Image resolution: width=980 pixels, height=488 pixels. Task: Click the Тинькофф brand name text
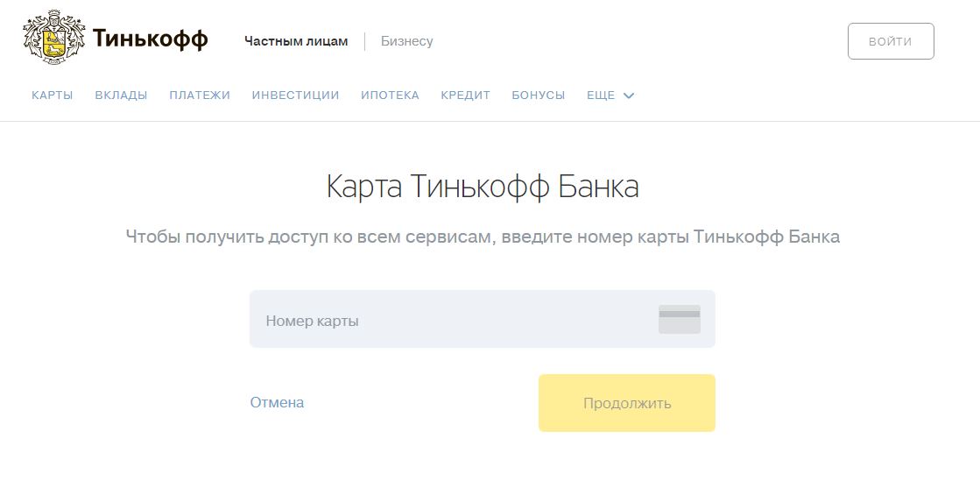(x=150, y=39)
